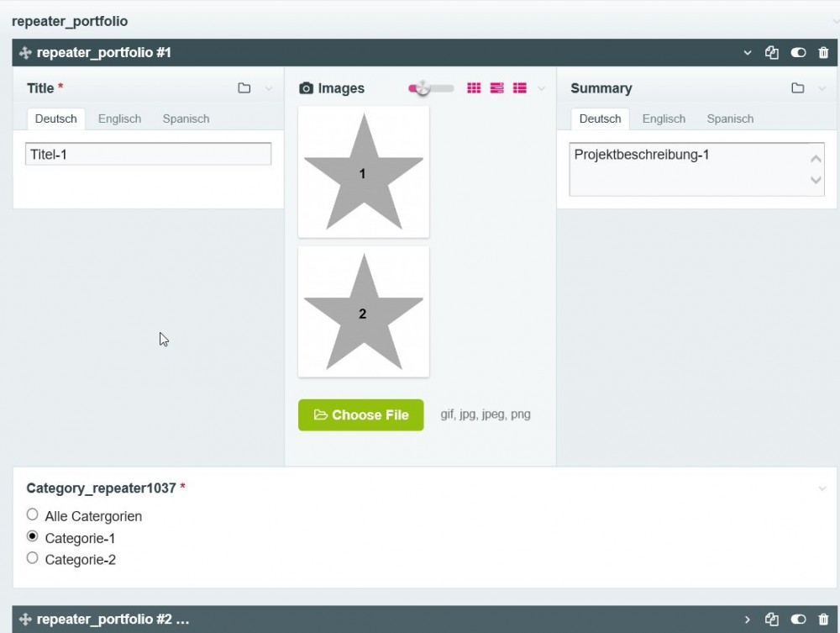Switch Images to proportional grid view

(x=497, y=88)
